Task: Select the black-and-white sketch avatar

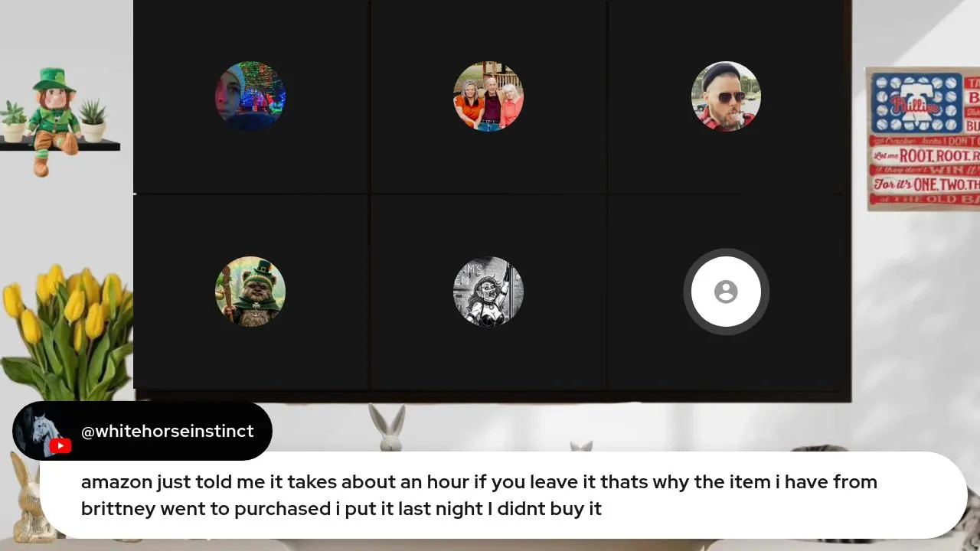Action: (488, 292)
